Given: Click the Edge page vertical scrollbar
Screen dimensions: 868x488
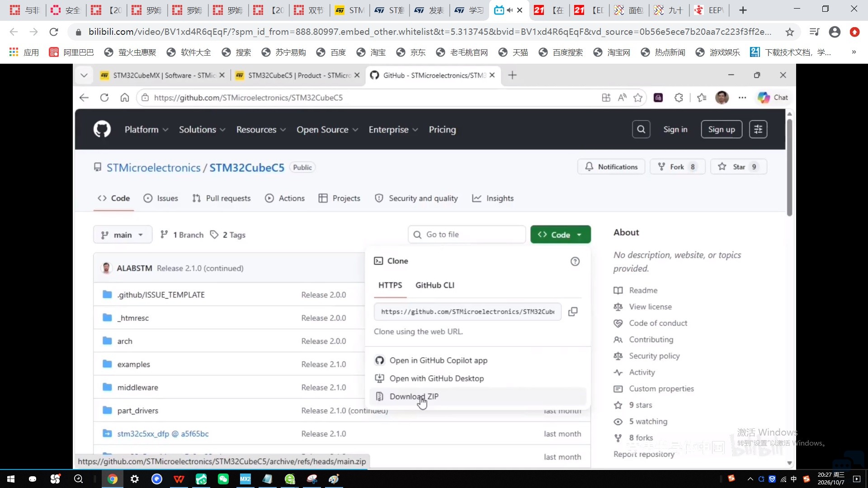Looking at the screenshot, I should pyautogui.click(x=789, y=167).
